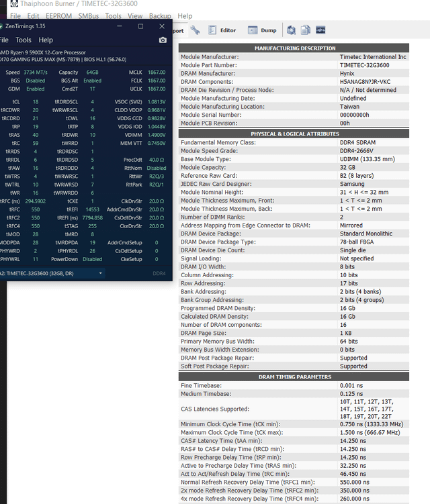Image resolution: width=430 pixels, height=504 pixels.
Task: Click the Physical & Logical Attributes header
Action: click(x=294, y=134)
